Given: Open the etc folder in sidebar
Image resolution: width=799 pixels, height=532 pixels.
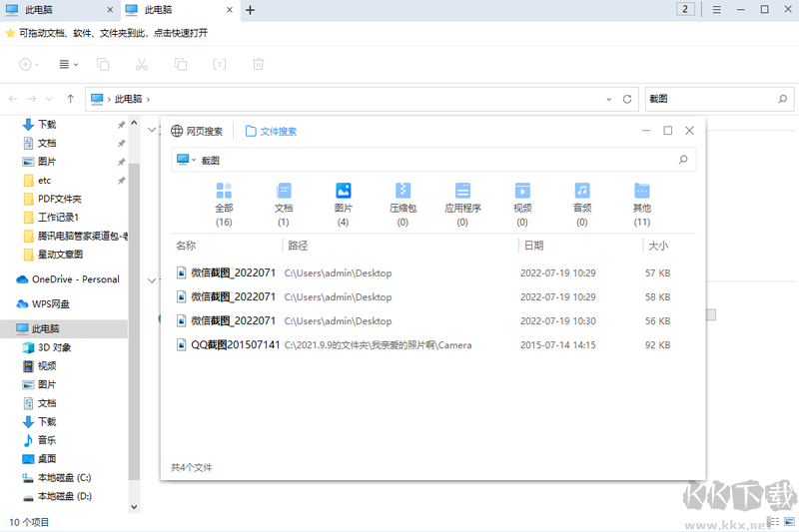Looking at the screenshot, I should click(44, 181).
